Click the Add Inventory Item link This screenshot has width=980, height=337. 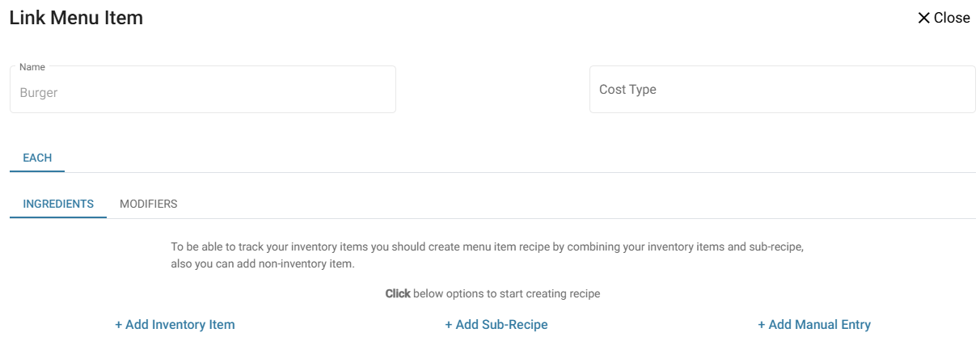(x=180, y=325)
